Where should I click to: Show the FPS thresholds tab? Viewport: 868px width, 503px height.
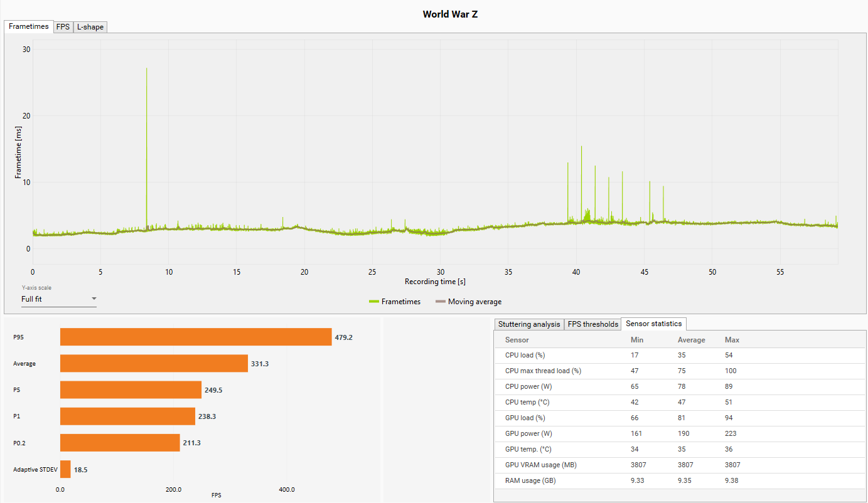tap(592, 324)
